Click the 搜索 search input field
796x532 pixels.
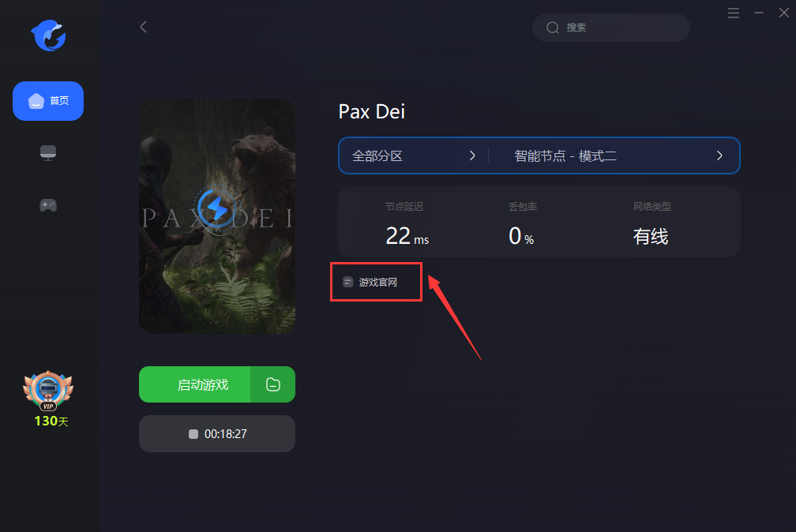pos(610,28)
